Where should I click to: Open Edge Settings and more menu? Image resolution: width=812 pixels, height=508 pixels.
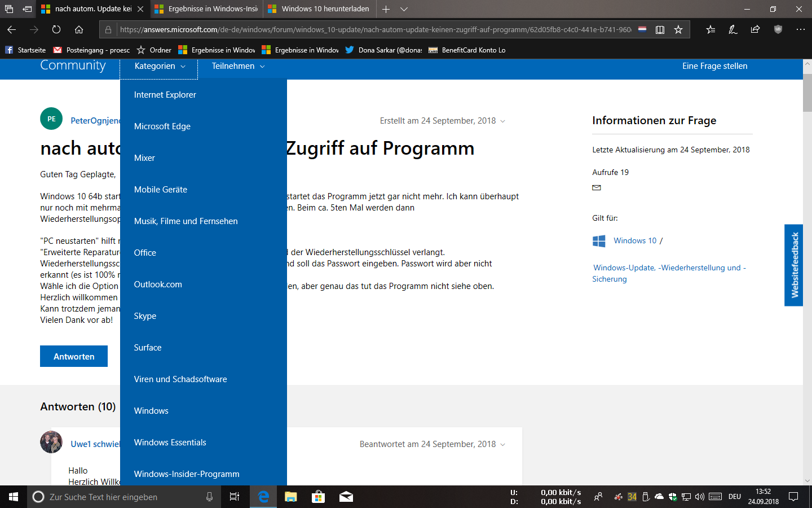801,29
